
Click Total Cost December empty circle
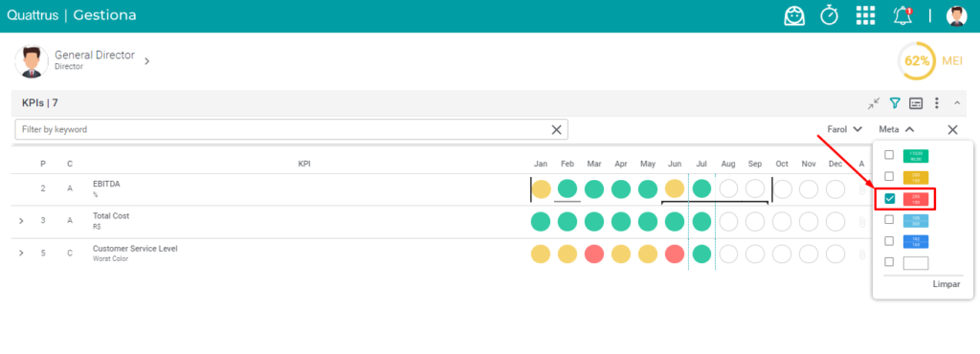[835, 221]
